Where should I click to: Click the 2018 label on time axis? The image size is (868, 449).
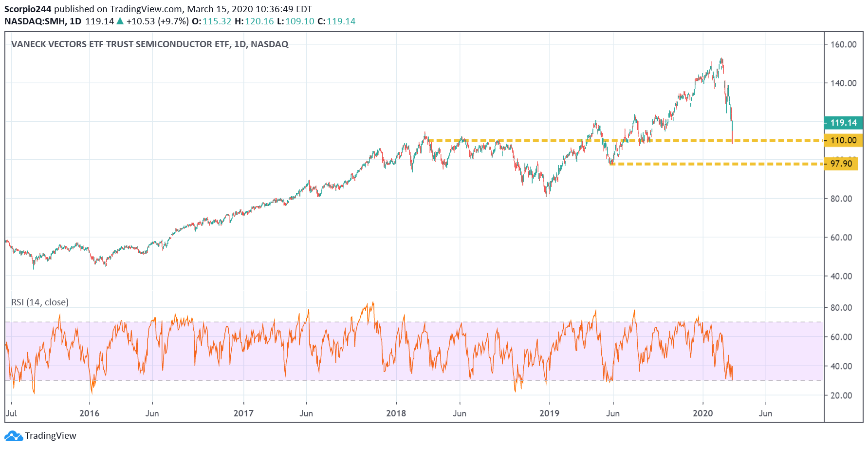(396, 413)
